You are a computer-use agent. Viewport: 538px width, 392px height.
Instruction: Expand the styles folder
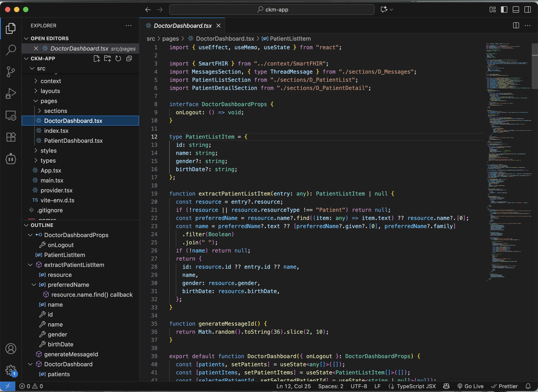48,151
